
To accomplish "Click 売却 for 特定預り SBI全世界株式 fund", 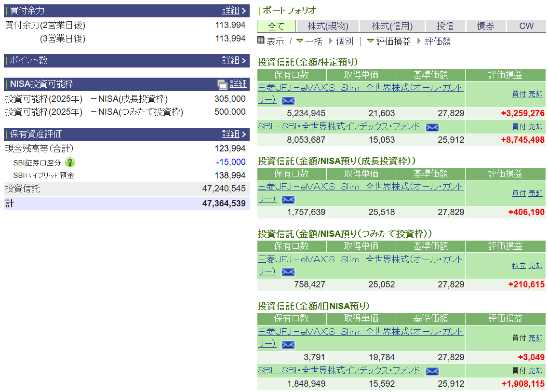I will [x=535, y=127].
